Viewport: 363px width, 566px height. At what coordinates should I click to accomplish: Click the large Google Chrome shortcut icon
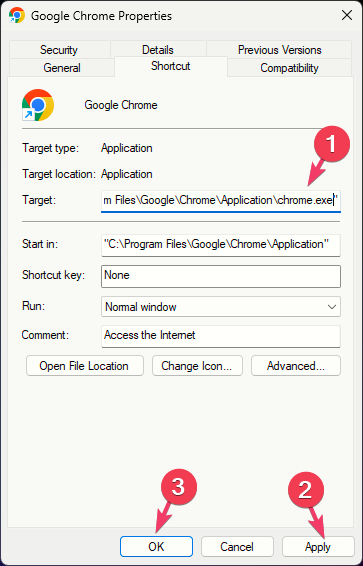38,105
